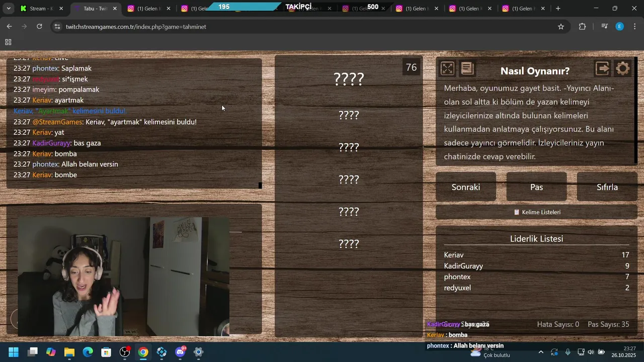Open the Chrome profile avatar E
644x362 pixels.
point(619,27)
